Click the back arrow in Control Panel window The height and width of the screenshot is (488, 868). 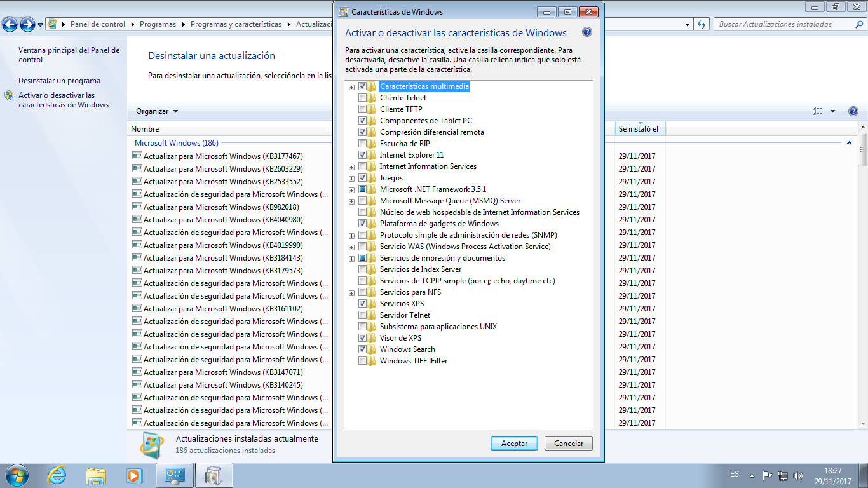(10, 25)
